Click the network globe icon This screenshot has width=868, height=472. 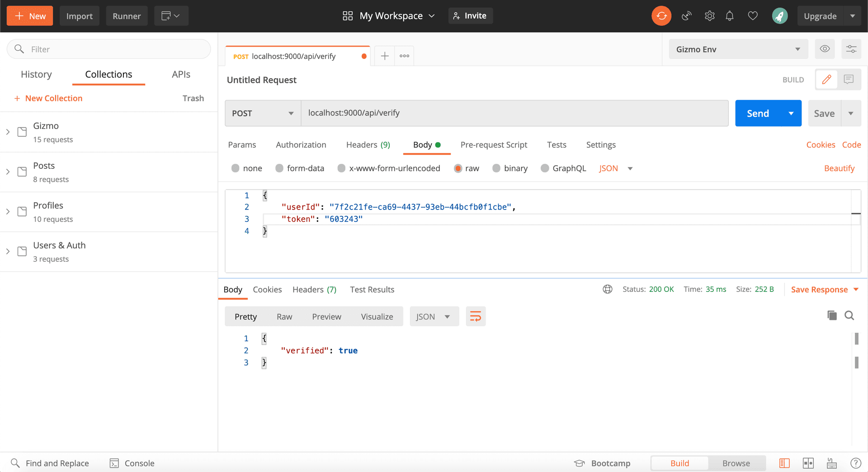(x=608, y=289)
